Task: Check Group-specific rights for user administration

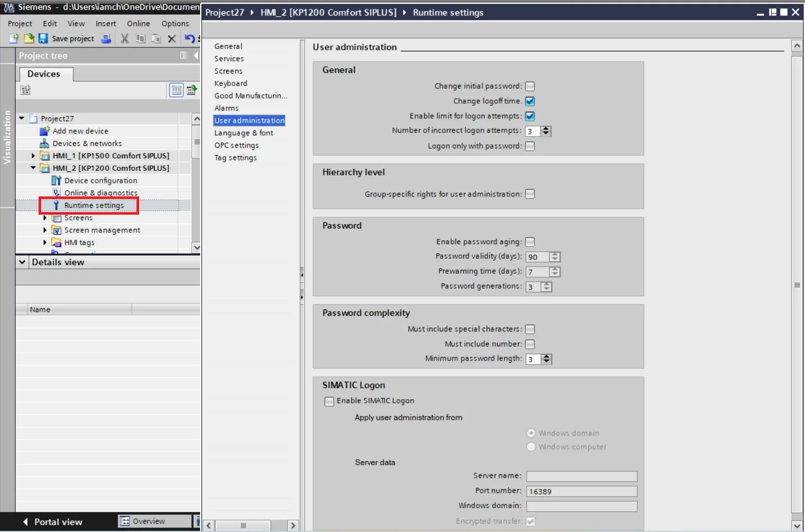Action: (530, 194)
